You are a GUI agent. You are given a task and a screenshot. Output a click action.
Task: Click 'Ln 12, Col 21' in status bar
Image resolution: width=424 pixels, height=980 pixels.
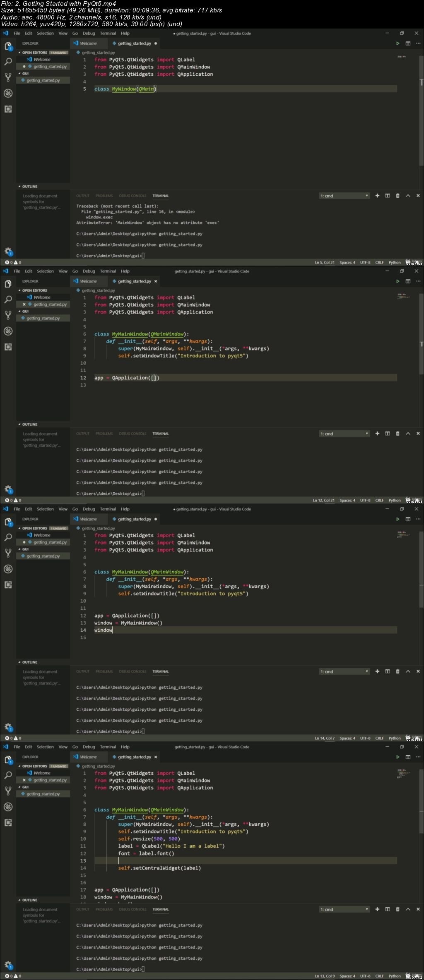click(324, 501)
